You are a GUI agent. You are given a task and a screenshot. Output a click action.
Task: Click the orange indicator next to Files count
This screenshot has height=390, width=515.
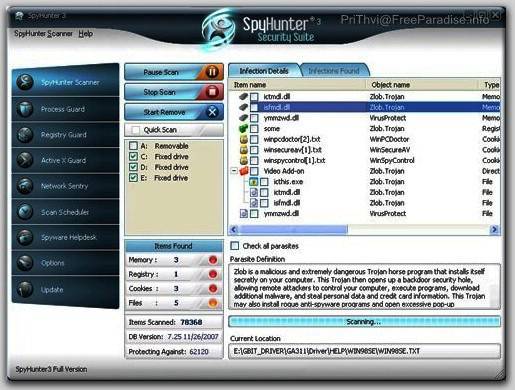213,303
